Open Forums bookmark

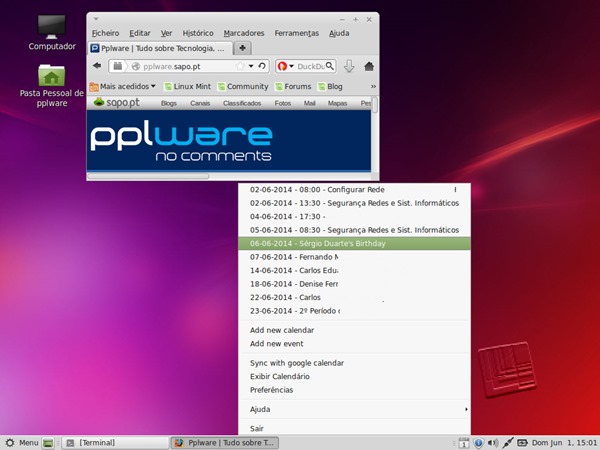point(293,86)
